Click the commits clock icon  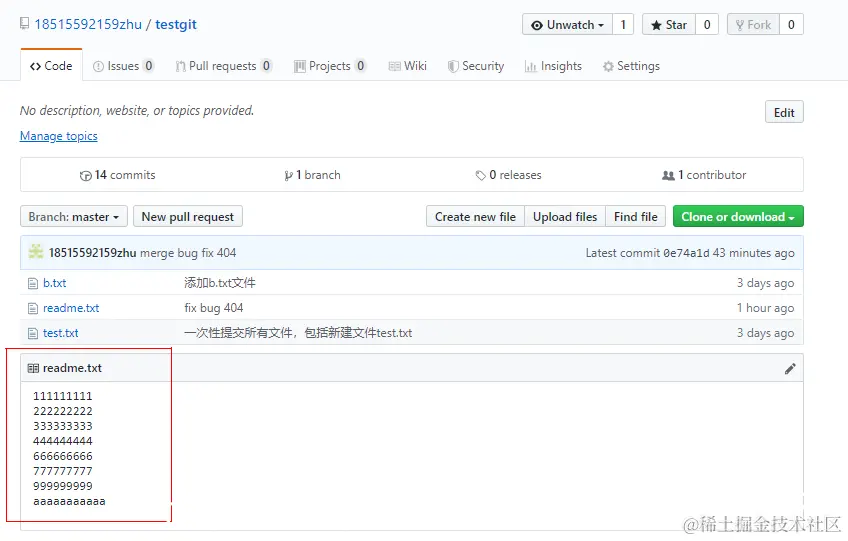point(85,175)
